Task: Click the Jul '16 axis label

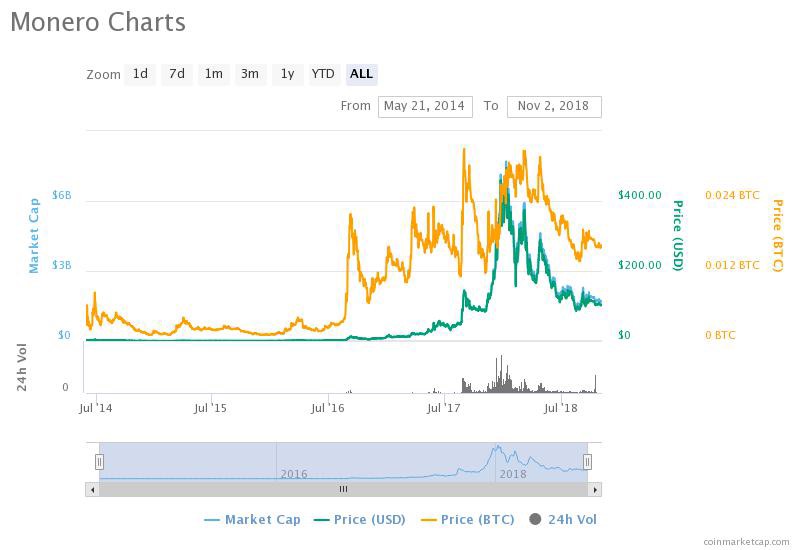Action: tap(328, 408)
